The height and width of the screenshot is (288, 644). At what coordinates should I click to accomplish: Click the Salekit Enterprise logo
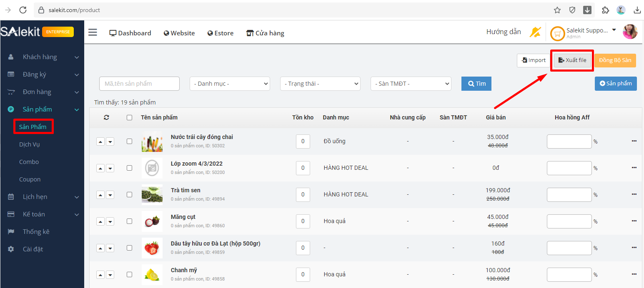point(37,32)
